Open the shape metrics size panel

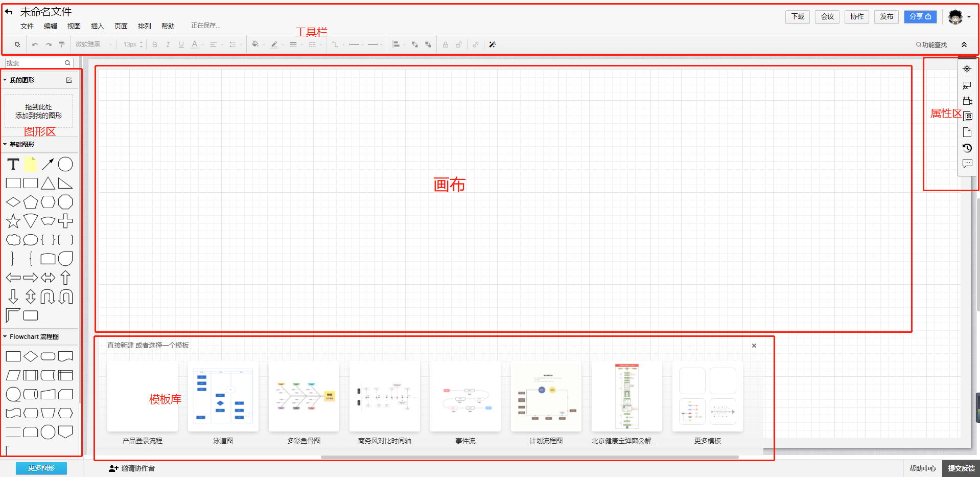tap(967, 101)
